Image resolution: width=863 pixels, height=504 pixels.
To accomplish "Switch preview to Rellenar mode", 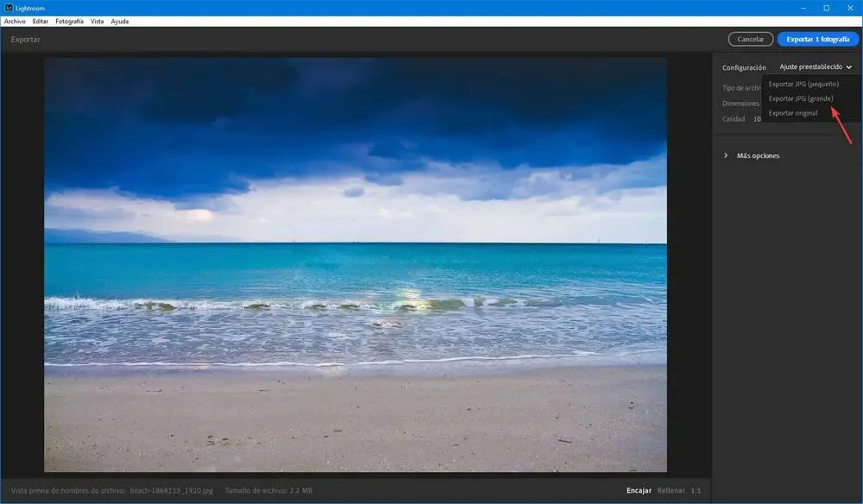I will coord(671,490).
